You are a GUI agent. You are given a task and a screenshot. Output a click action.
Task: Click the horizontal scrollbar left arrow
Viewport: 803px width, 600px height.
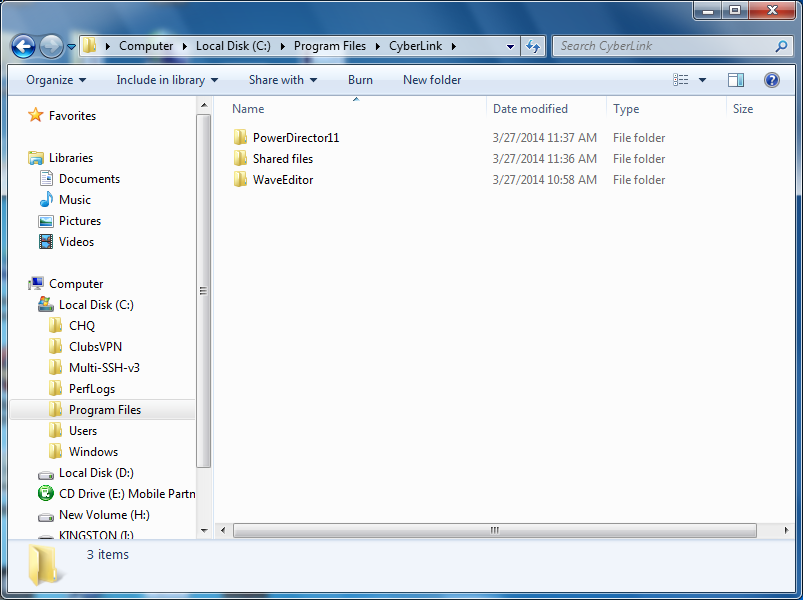click(x=223, y=530)
